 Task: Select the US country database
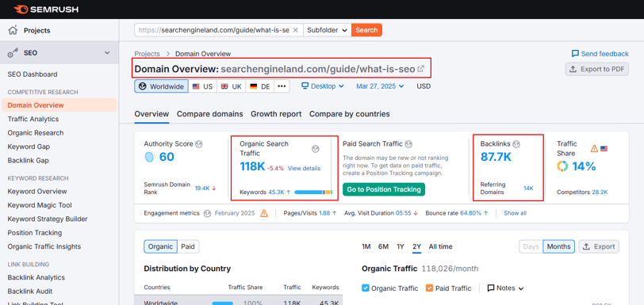coord(202,86)
